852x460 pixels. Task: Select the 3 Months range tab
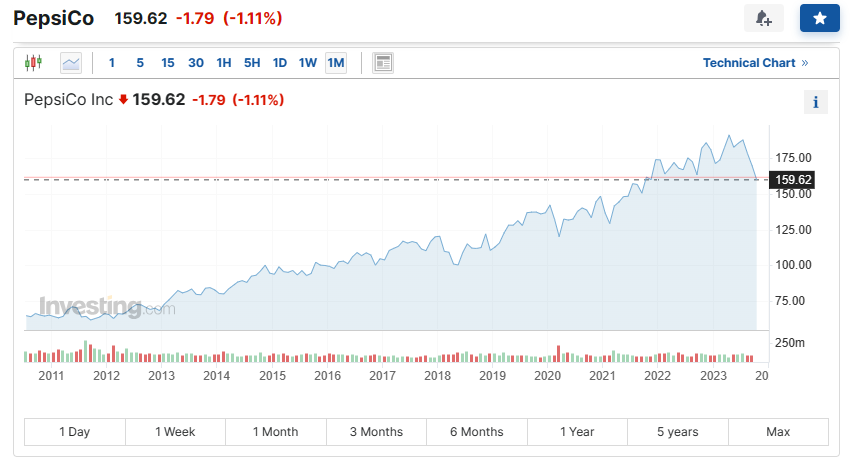(376, 432)
